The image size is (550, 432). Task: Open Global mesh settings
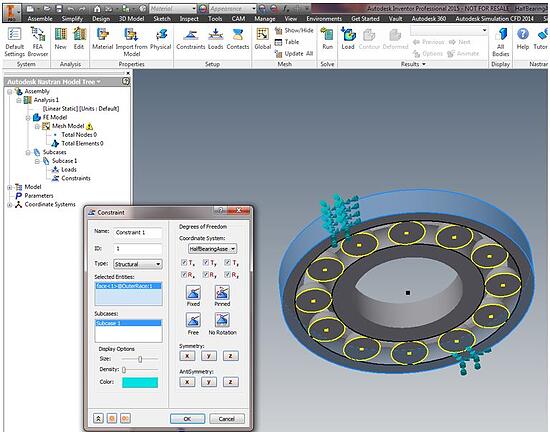click(262, 39)
